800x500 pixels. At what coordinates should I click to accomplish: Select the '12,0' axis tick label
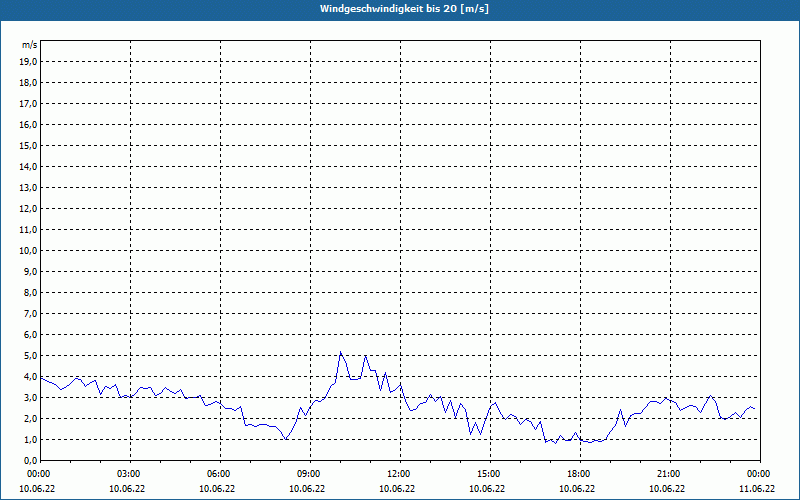pyautogui.click(x=28, y=208)
